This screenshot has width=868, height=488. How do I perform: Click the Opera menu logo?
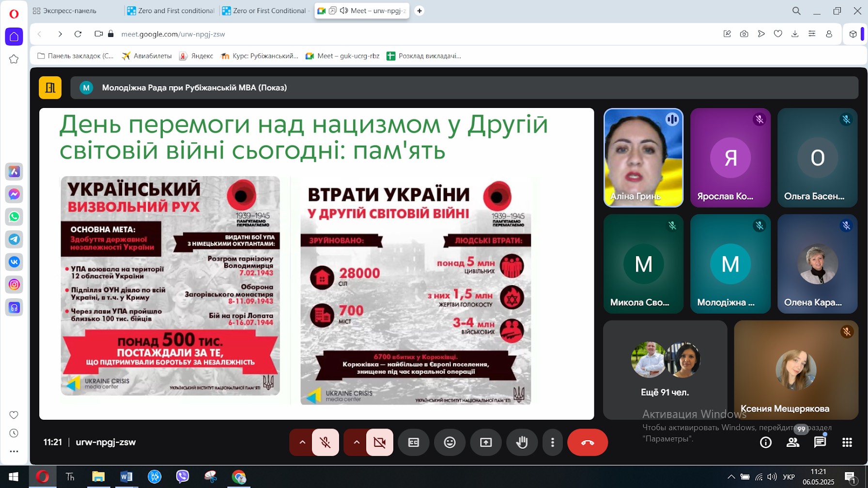(x=14, y=14)
